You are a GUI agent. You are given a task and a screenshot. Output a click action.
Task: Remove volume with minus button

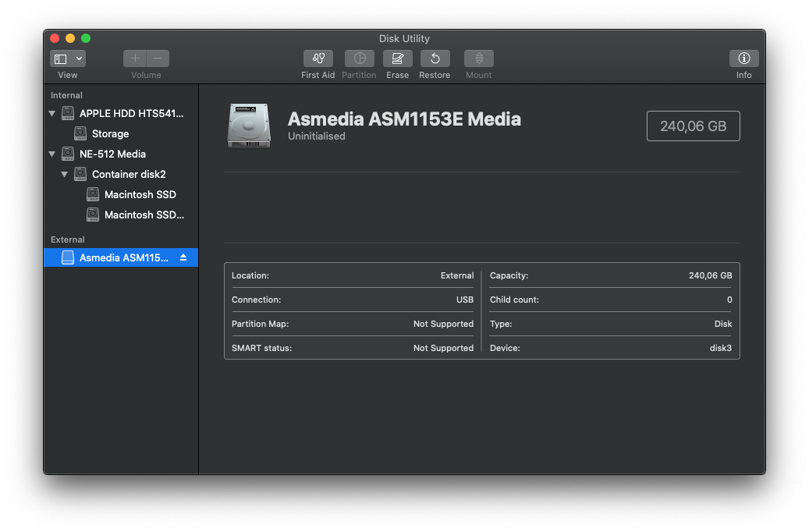[x=158, y=59]
